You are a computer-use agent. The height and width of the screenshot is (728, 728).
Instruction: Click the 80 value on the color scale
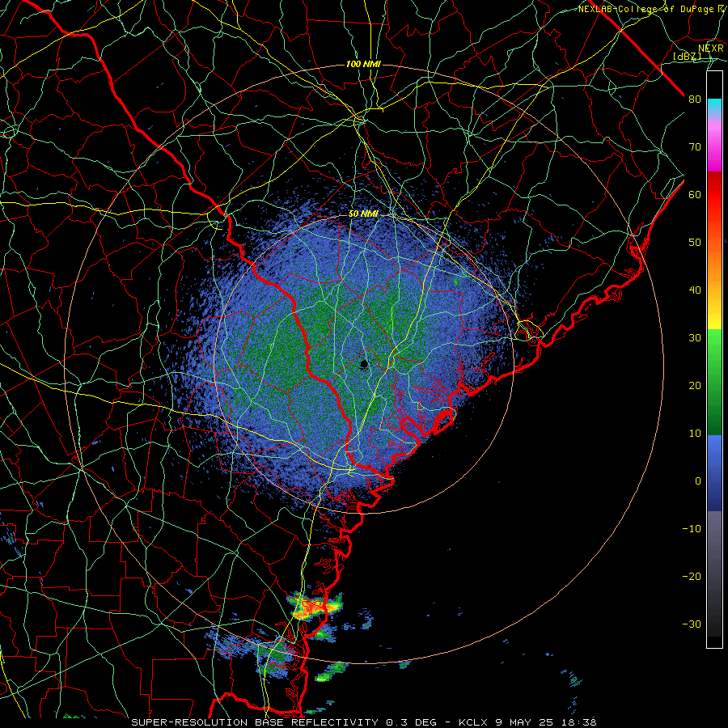tap(695, 99)
